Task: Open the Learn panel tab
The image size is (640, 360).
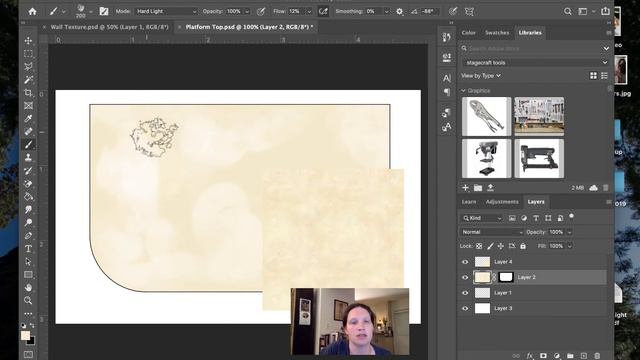Action: (469, 202)
